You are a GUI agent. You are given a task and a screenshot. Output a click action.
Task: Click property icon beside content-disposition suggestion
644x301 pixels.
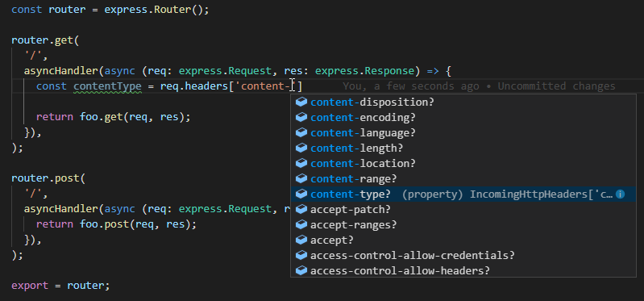pyautogui.click(x=301, y=102)
